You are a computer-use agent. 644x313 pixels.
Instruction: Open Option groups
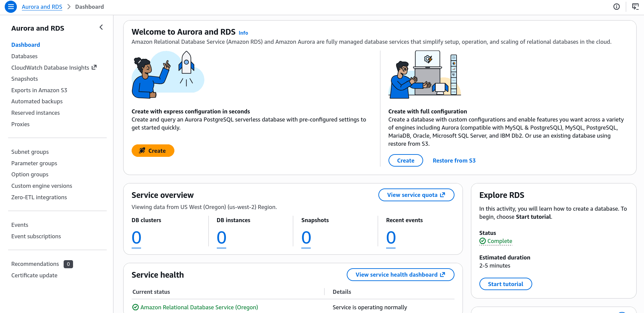point(30,174)
